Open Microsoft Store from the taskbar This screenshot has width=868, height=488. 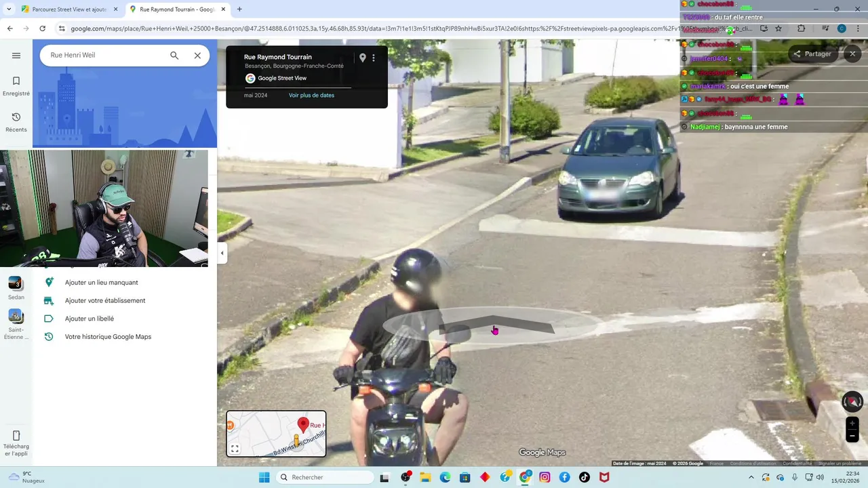pos(465,477)
